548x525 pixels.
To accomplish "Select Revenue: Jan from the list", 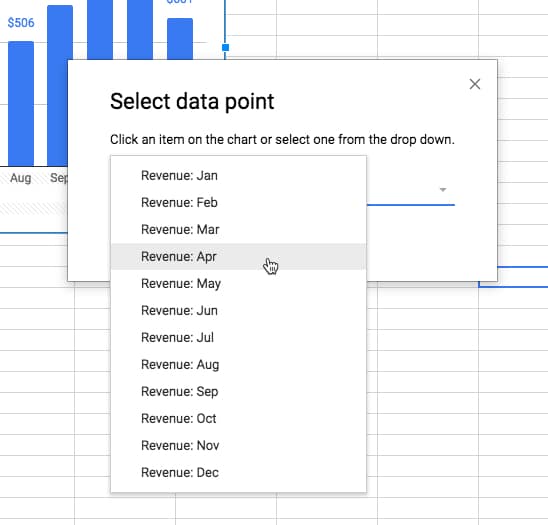I will coord(238,175).
